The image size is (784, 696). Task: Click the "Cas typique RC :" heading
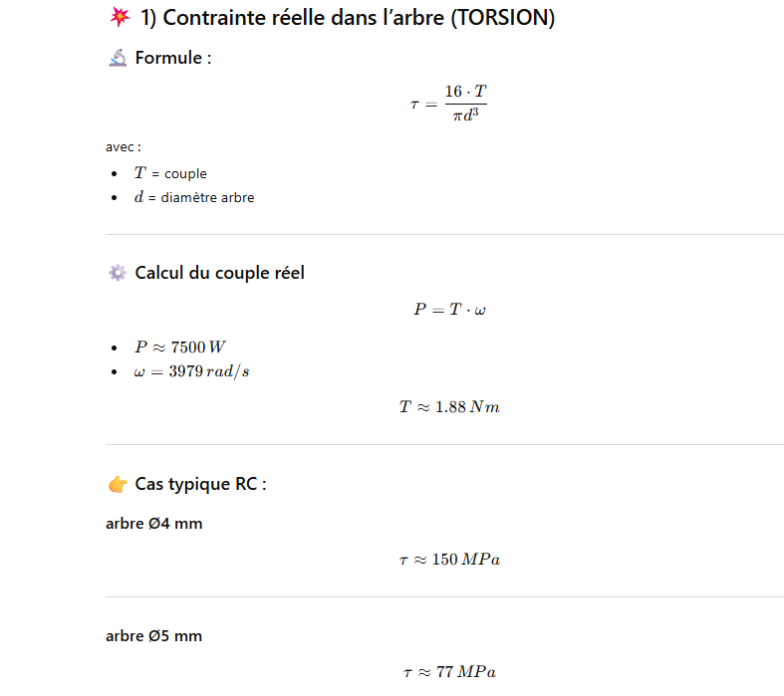pos(200,485)
